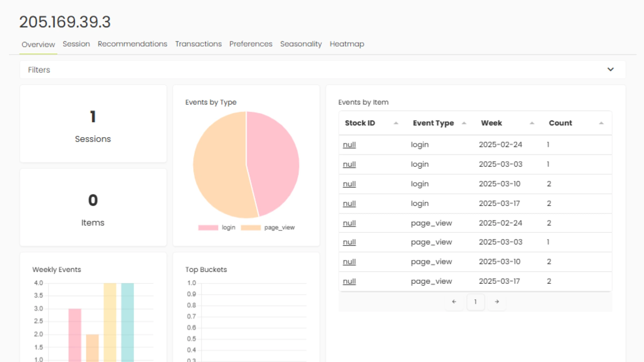
Task: Sort by Week column arrow
Action: point(532,123)
